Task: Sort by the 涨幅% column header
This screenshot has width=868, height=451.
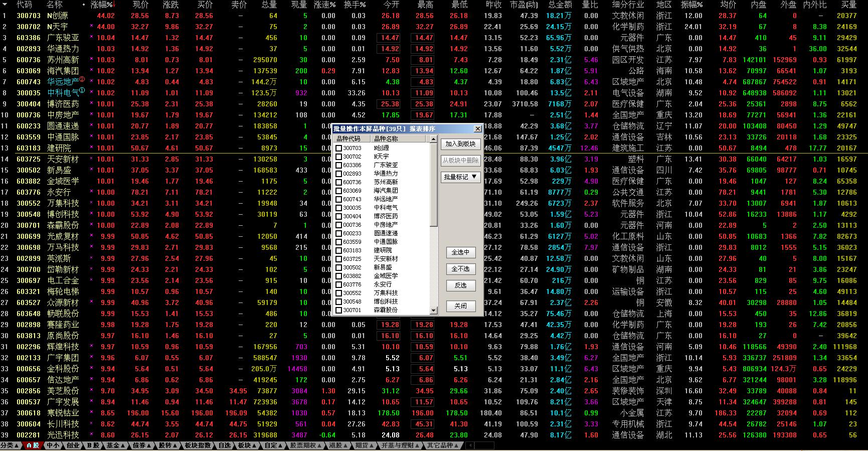Action: [102, 5]
